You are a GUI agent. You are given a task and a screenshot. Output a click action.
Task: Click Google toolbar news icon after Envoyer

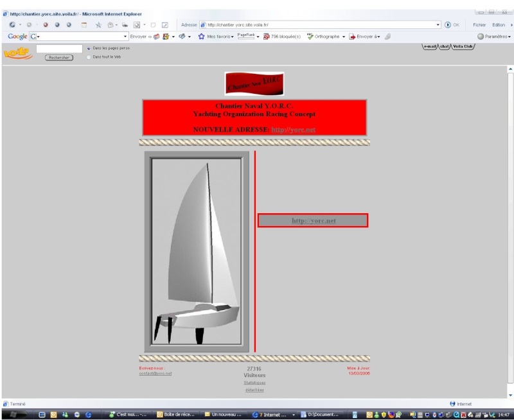pos(156,37)
